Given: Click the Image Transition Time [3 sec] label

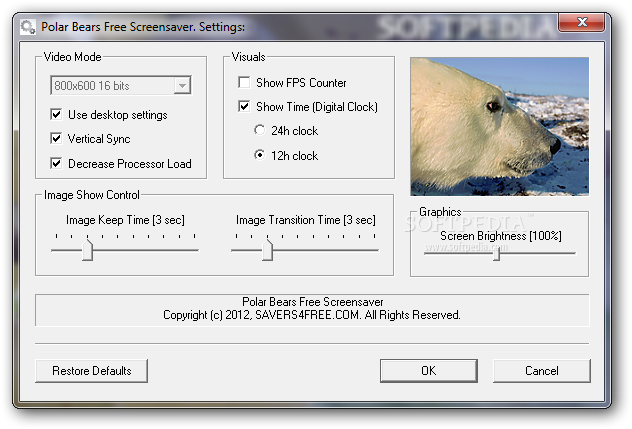Looking at the screenshot, I should click(306, 220).
